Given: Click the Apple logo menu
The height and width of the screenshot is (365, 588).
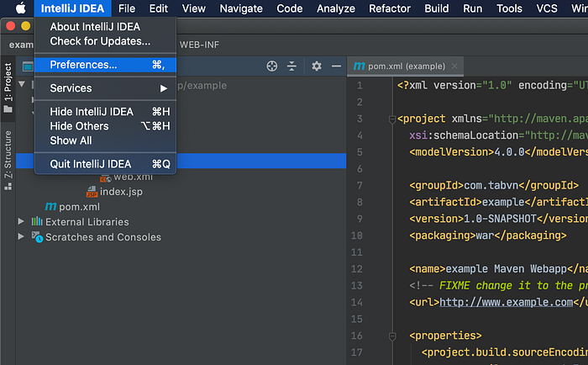Looking at the screenshot, I should [x=19, y=8].
